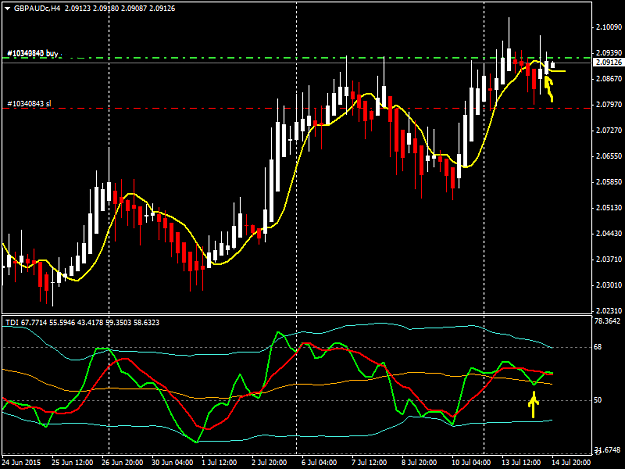This screenshot has width=625, height=469.
Task: Click the 50 level label in TDI panel
Action: tap(598, 400)
